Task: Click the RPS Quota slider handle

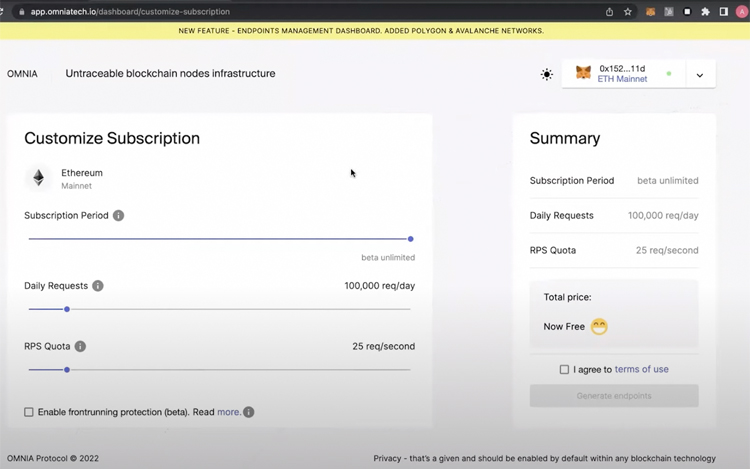Action: click(67, 370)
